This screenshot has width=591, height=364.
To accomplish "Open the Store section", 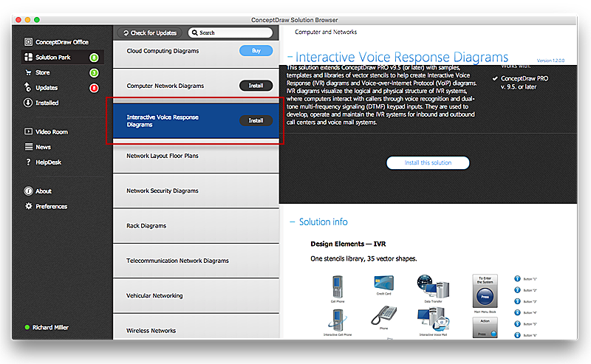I will pos(38,72).
